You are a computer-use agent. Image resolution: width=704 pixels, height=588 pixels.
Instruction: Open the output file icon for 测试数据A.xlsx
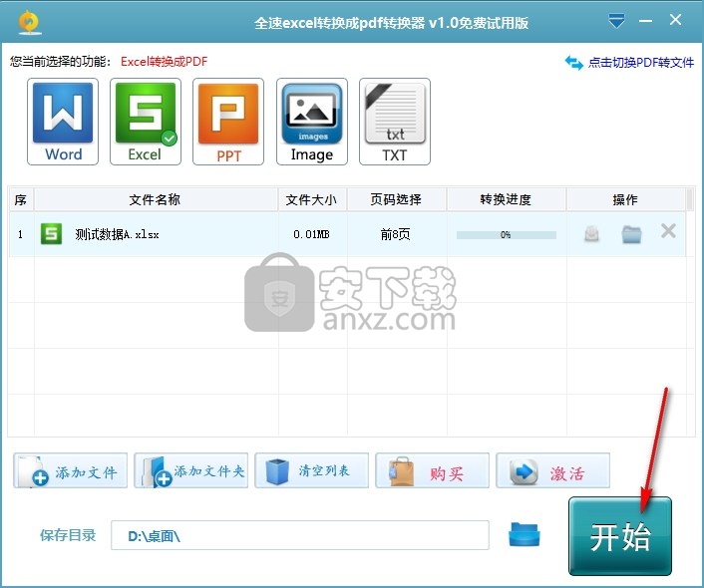coord(591,234)
